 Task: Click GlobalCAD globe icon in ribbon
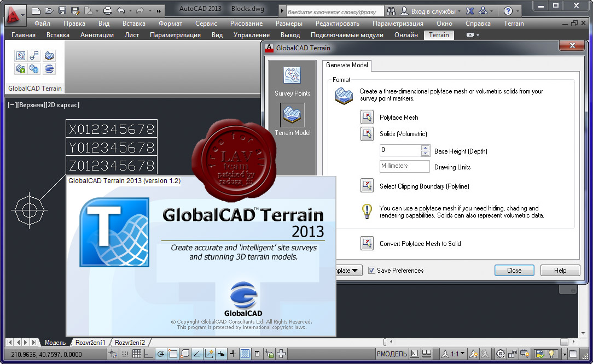coord(49,69)
